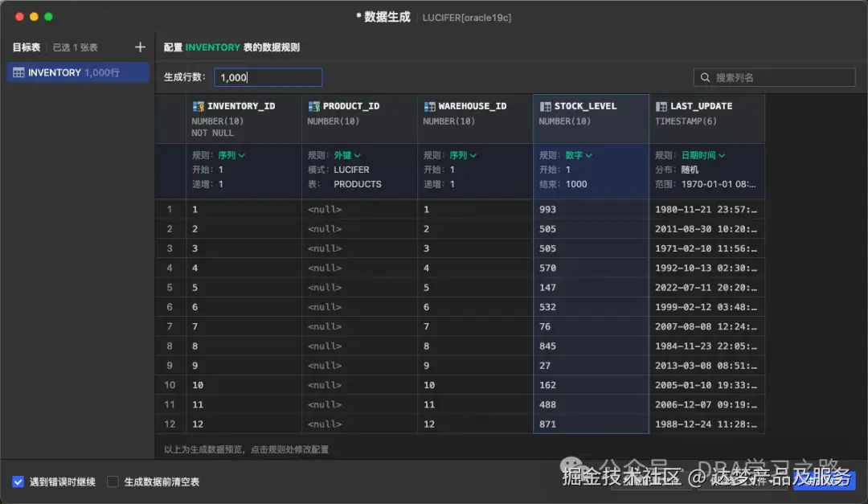
Task: Open the INVENTORY_ID rule dropdown
Action: coord(231,155)
